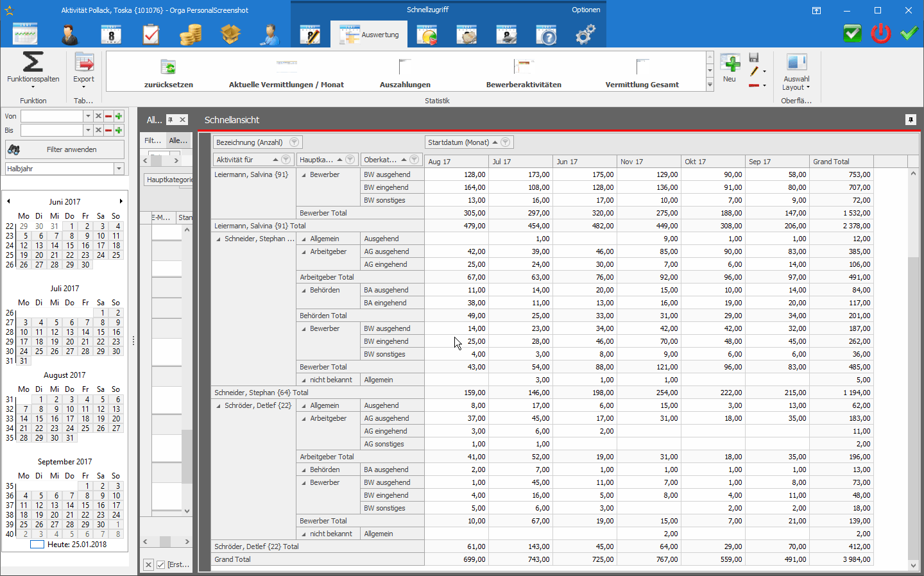Image resolution: width=924 pixels, height=576 pixels.
Task: Click the Filter anwenden button
Action: click(65, 149)
